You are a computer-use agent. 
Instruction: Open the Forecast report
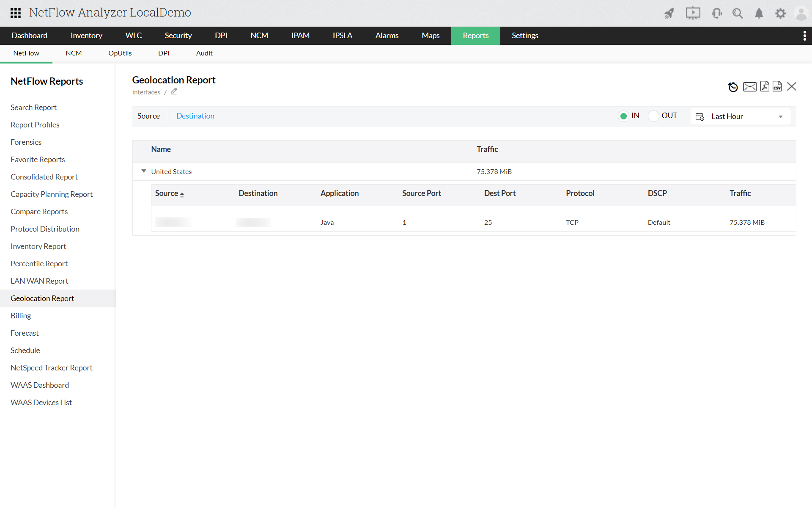point(25,333)
